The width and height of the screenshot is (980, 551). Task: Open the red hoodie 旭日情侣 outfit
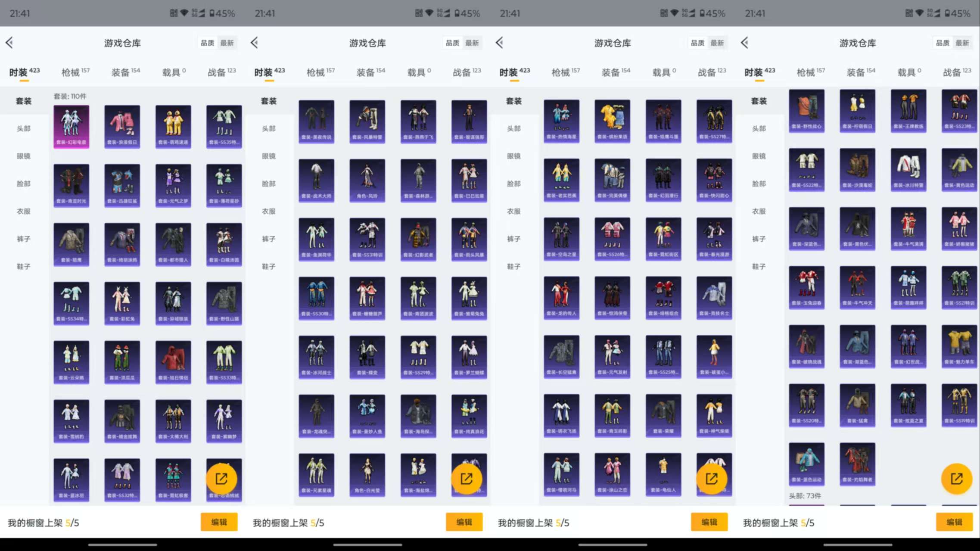coord(173,362)
